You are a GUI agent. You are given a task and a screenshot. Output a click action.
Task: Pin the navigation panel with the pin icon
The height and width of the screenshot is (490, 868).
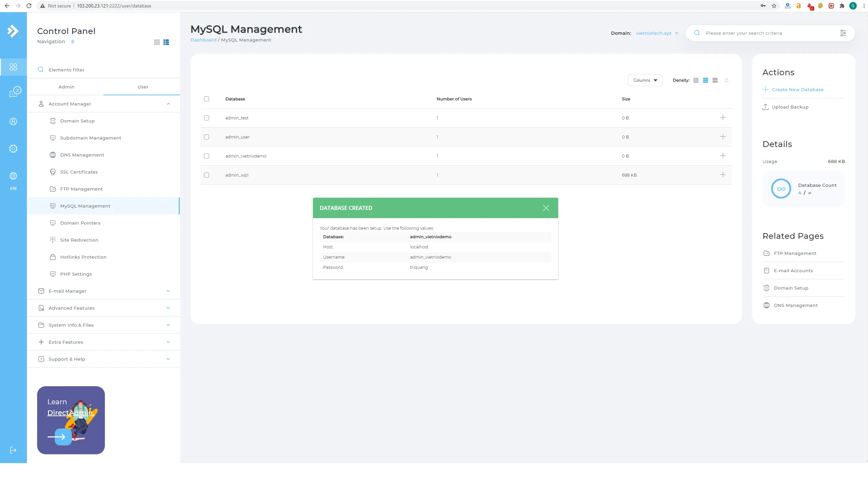pos(73,42)
